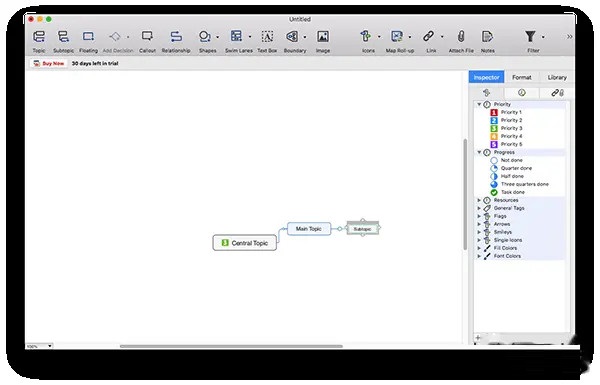This screenshot has height=385, width=600.
Task: Select the Central Topic node
Action: (245, 243)
